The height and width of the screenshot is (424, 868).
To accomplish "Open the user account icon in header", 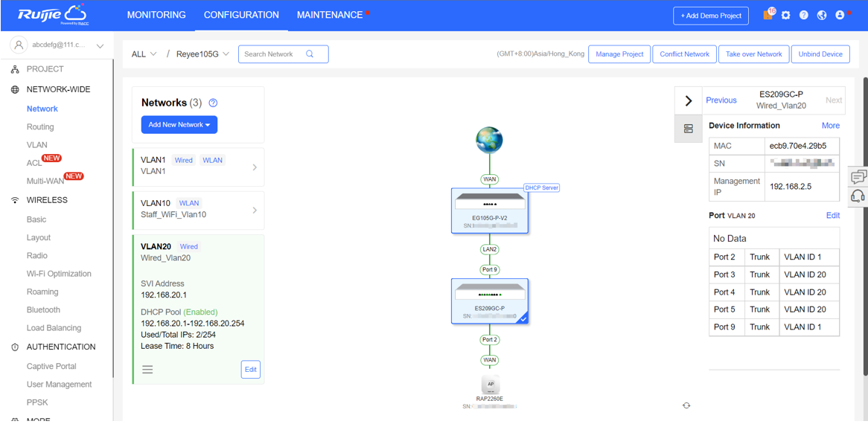I will click(840, 16).
